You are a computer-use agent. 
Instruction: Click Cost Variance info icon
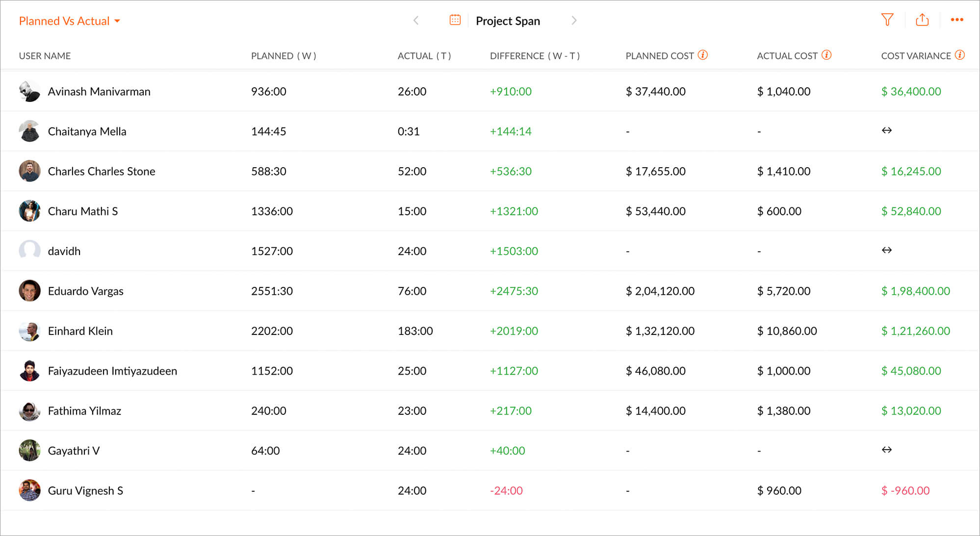960,55
